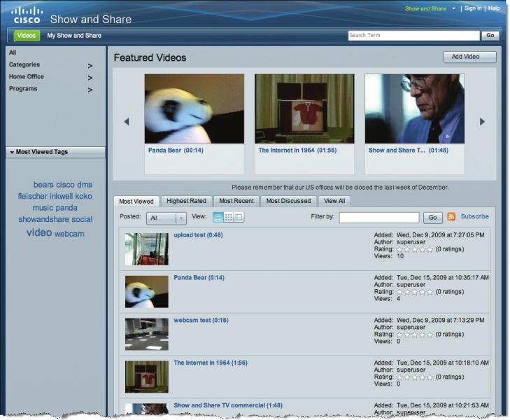Click the music tag

(x=43, y=208)
